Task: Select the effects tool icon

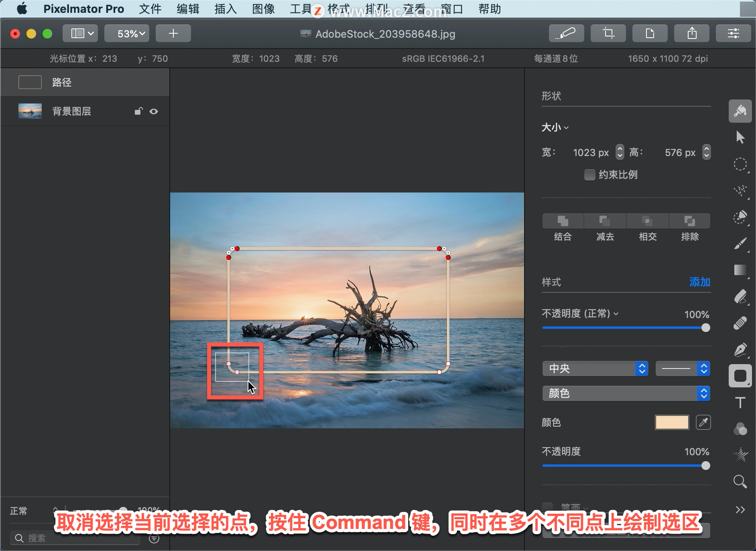Action: tap(740, 455)
